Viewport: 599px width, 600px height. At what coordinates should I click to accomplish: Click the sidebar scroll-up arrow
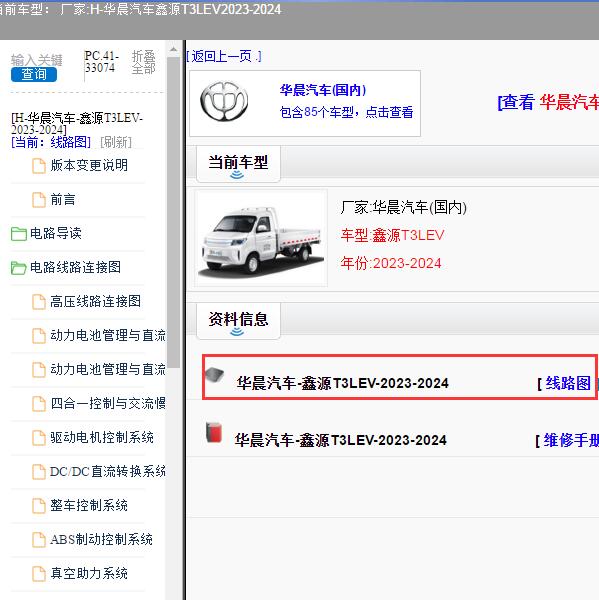click(x=173, y=49)
